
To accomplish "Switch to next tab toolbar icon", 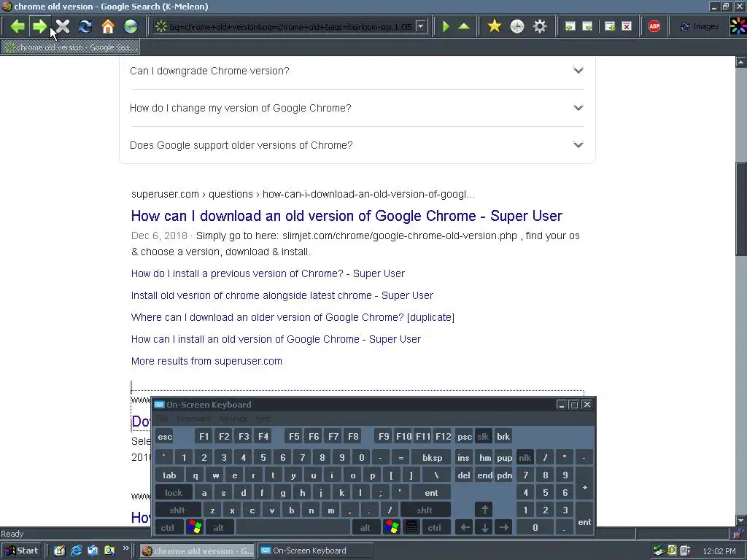I will 587,27.
